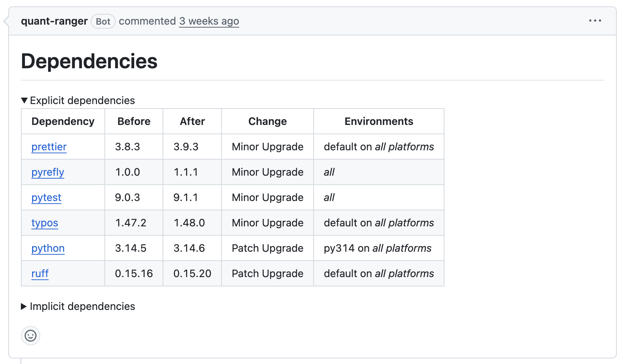Click the environments cell in the typos row
This screenshot has height=364, width=622.
pos(379,223)
